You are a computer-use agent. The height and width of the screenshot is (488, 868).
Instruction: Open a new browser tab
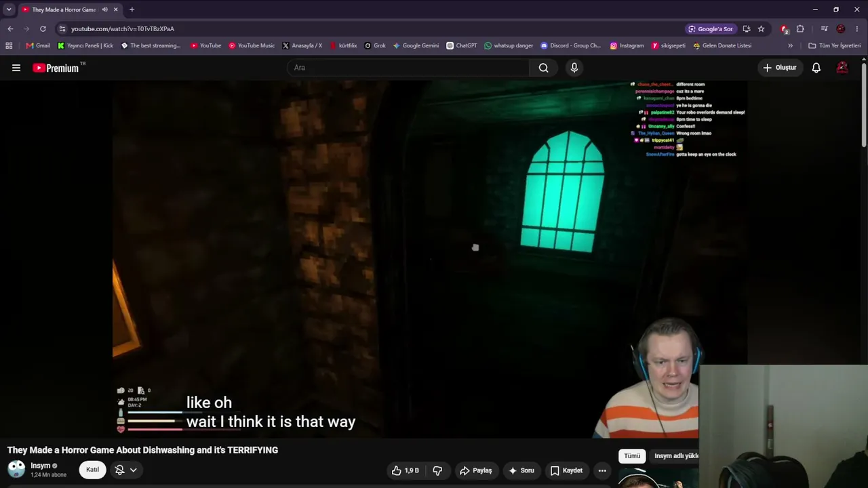[132, 9]
